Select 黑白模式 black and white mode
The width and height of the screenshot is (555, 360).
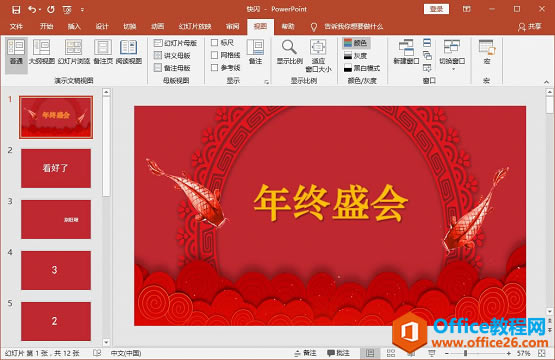click(x=362, y=68)
